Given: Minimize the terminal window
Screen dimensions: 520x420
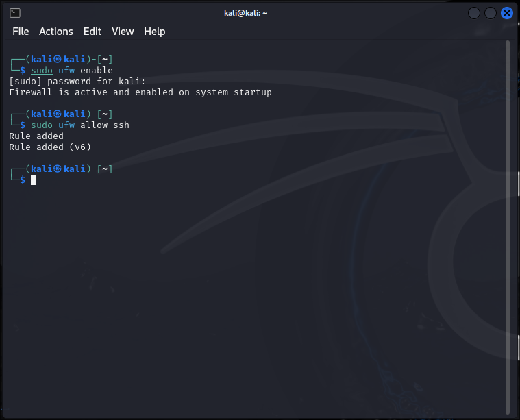Looking at the screenshot, I should (x=474, y=13).
